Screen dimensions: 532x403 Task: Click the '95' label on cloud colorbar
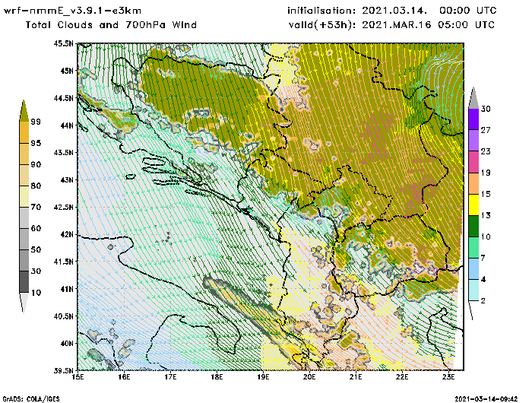click(x=36, y=143)
